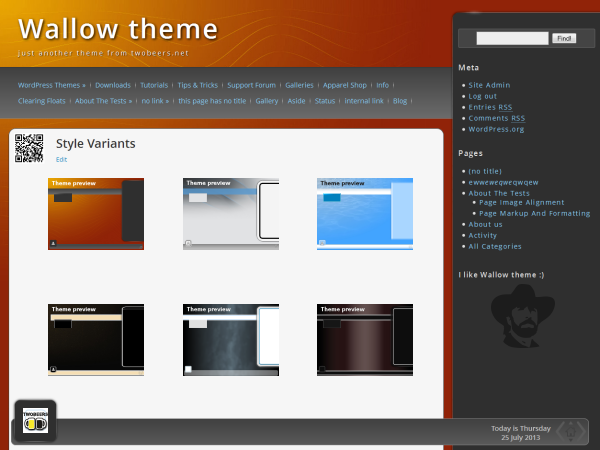Open the orange theme preview thumbnail

click(96, 213)
